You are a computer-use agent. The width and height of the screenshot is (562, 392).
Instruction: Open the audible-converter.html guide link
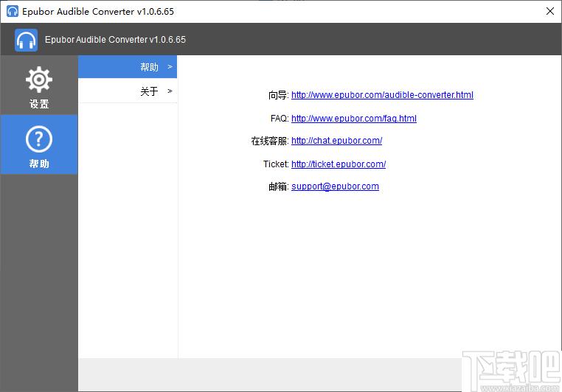pos(382,95)
